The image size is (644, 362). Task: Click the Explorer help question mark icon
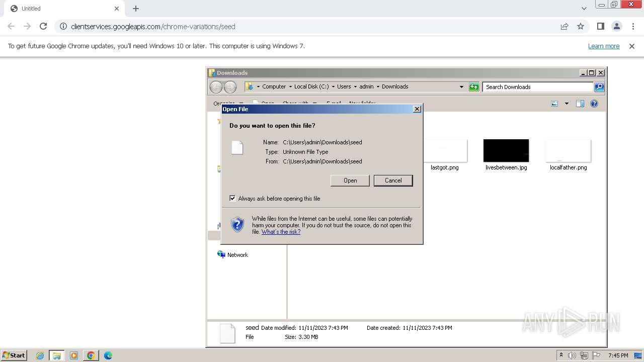pos(594,104)
